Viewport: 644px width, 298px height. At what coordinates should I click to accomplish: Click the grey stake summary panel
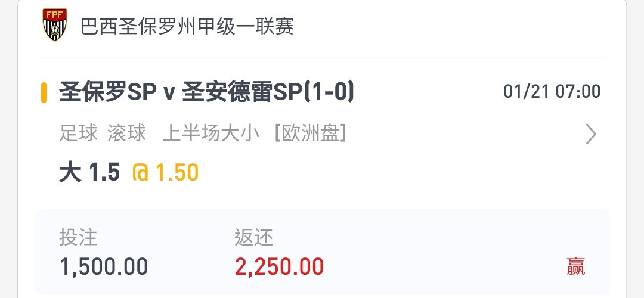tap(323, 252)
